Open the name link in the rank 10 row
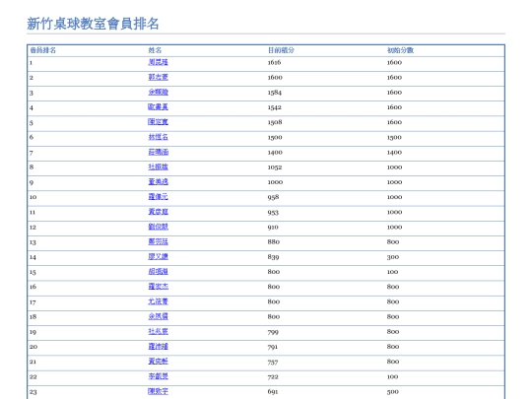The width and height of the screenshot is (532, 399). pyautogui.click(x=158, y=197)
